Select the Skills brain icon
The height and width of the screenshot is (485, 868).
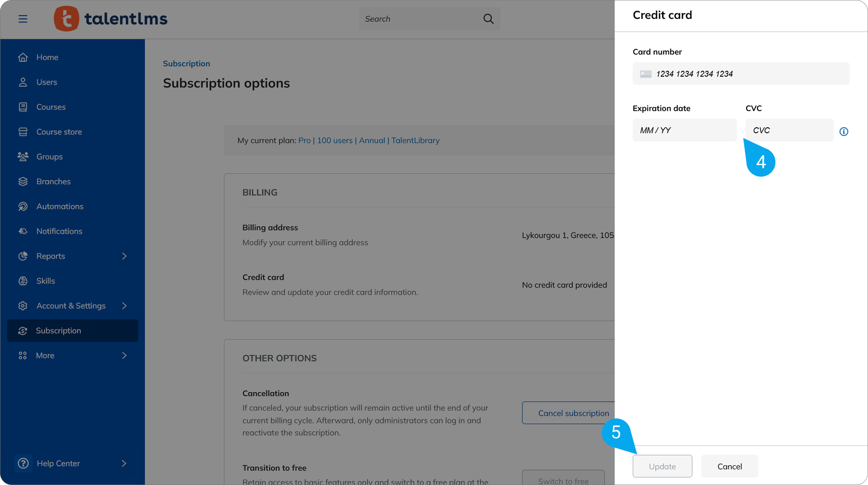[x=23, y=281]
